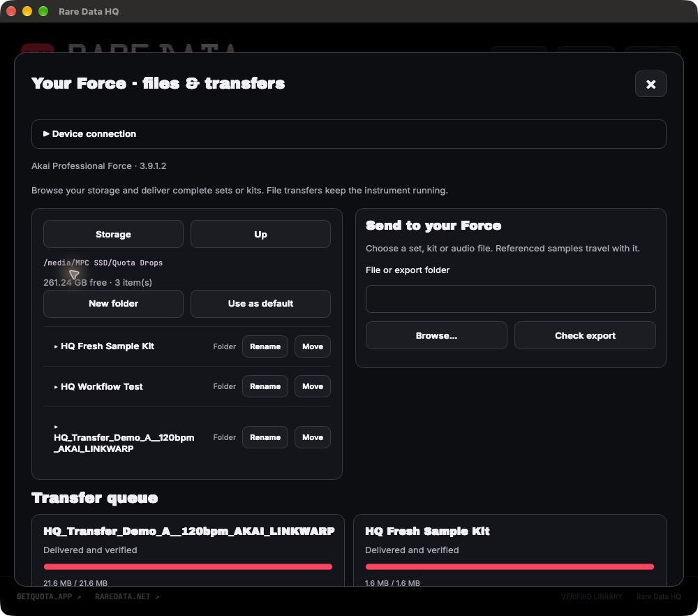698x616 pixels.
Task: Click the "21.6 MB / 21.6 MB" size text
Action: tap(75, 582)
